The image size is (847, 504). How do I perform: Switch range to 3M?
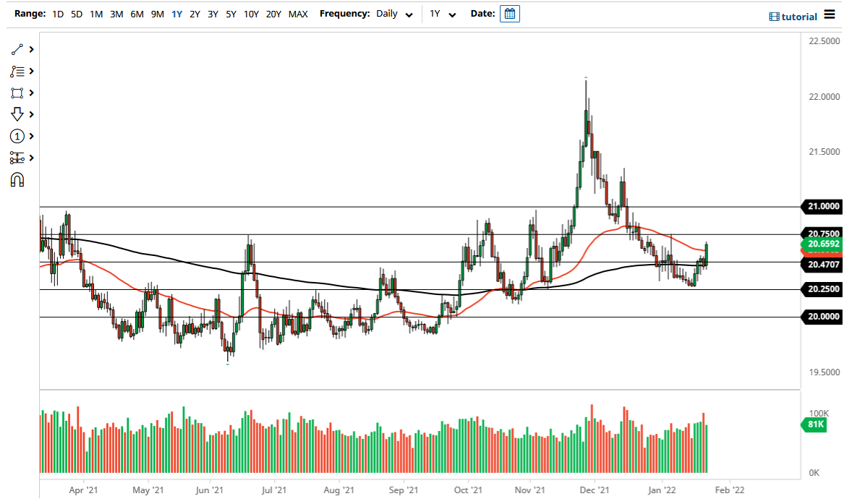(x=116, y=14)
